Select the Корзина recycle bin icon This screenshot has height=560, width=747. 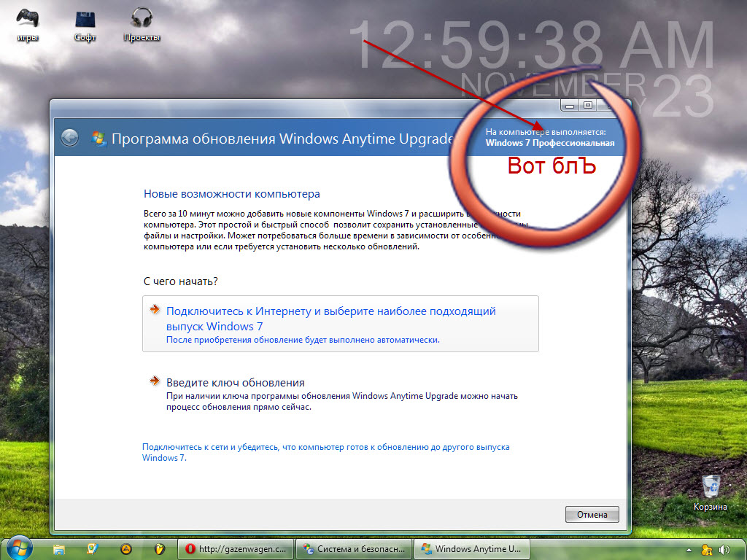tap(711, 492)
